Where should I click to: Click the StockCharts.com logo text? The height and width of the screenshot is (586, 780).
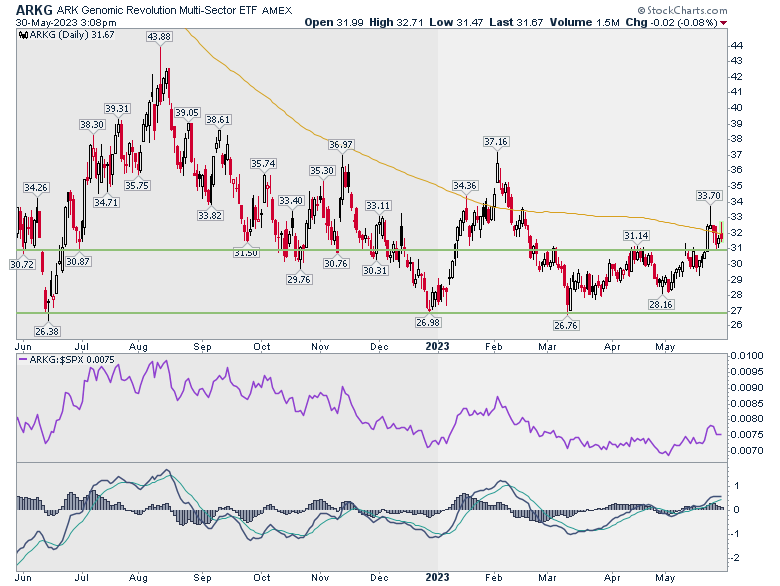tap(686, 10)
